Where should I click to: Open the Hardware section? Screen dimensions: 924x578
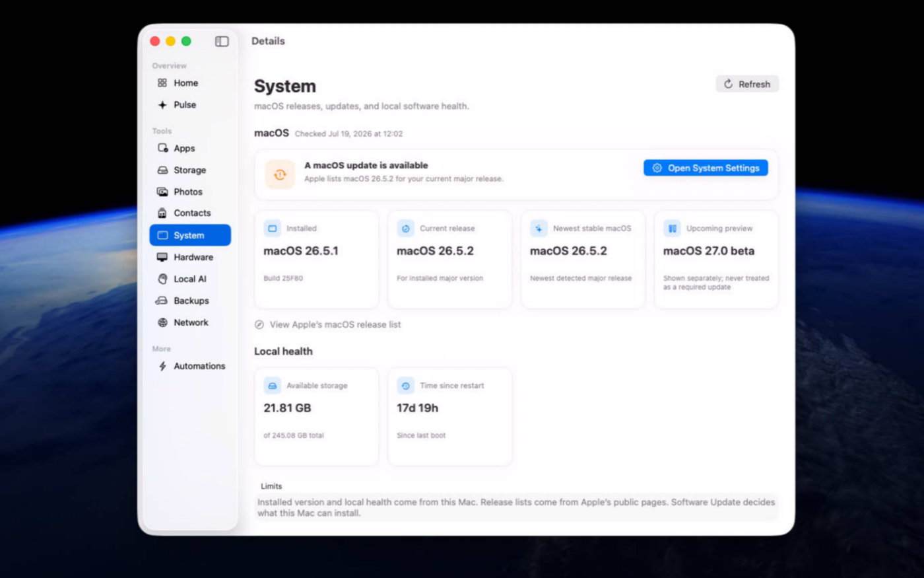click(x=190, y=257)
